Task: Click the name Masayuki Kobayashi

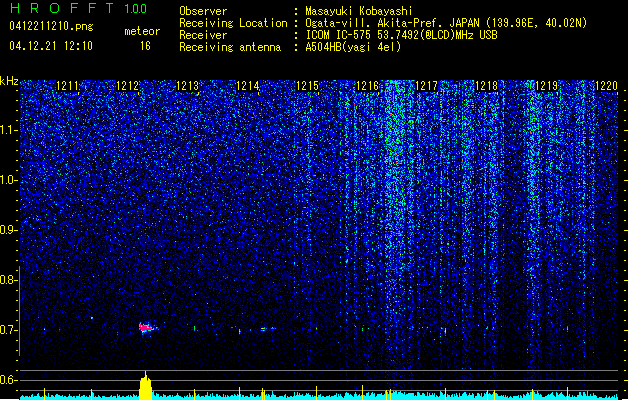Action: coord(359,11)
